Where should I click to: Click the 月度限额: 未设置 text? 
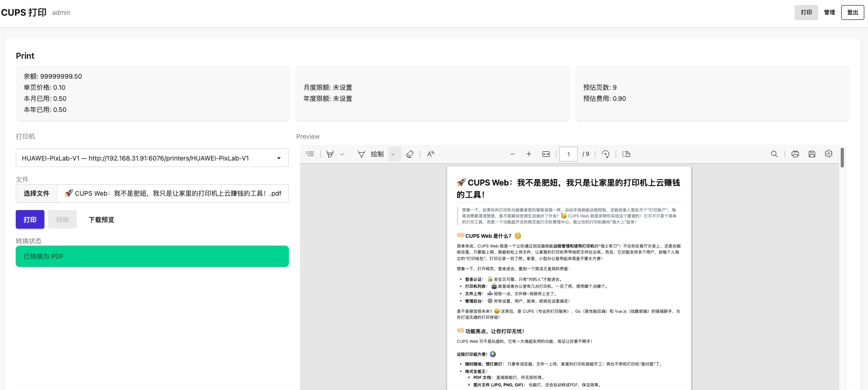[x=328, y=87]
